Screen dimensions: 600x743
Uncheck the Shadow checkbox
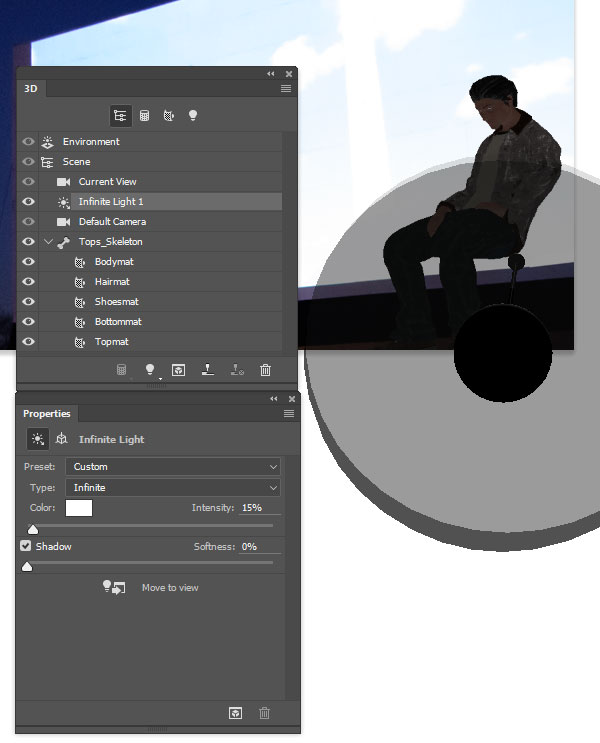click(x=26, y=547)
